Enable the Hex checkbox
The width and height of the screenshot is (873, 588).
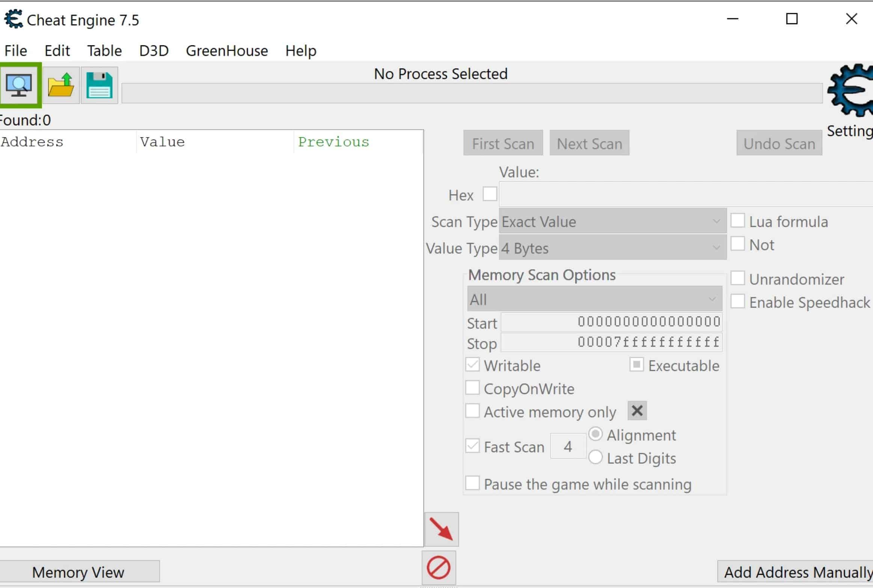coord(490,194)
